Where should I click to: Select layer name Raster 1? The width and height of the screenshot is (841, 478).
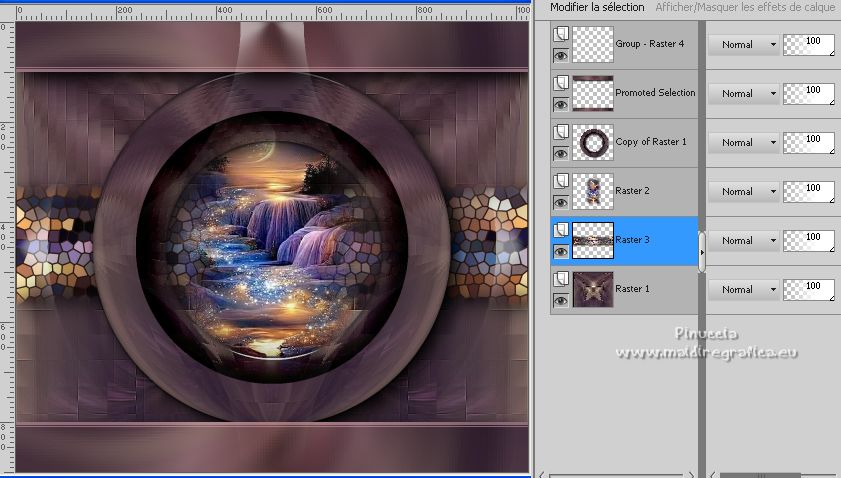[x=632, y=289]
